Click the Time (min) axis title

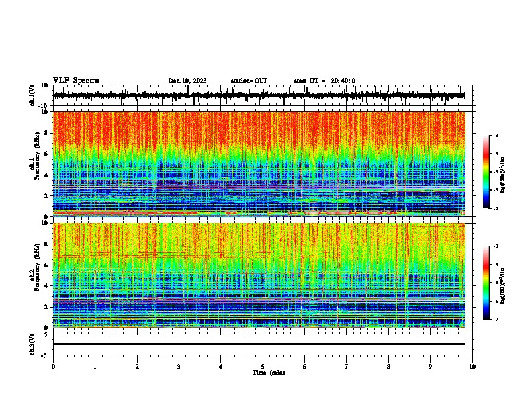click(269, 373)
